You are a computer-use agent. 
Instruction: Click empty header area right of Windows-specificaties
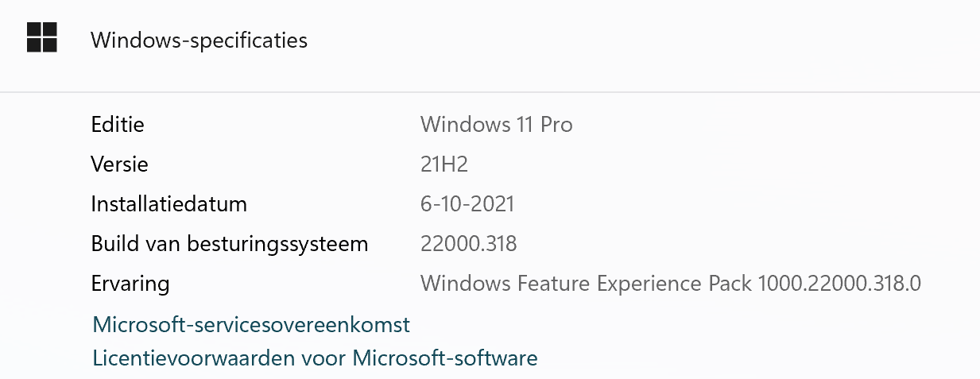[x=636, y=40]
